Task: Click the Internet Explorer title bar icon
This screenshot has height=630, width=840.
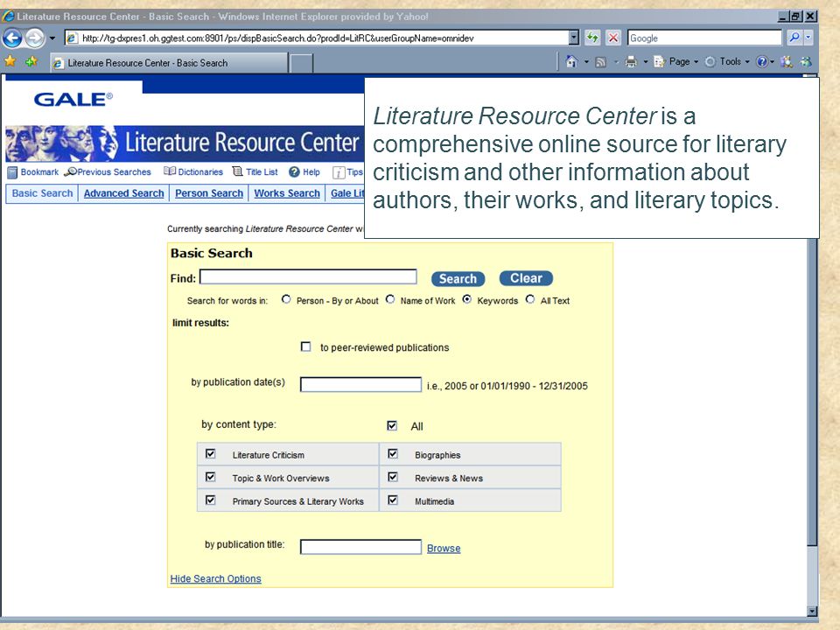Action: pos(8,16)
